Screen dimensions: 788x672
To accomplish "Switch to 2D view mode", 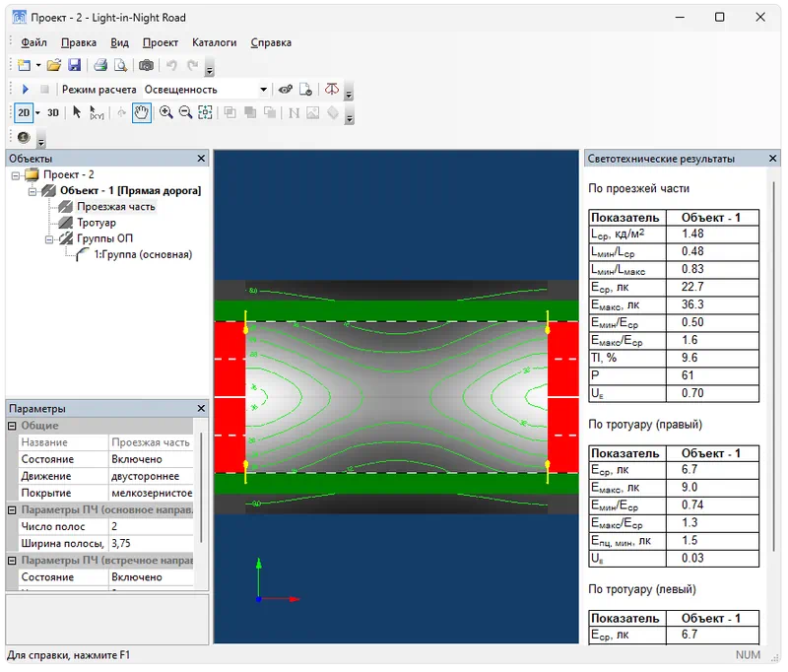I will click(24, 112).
